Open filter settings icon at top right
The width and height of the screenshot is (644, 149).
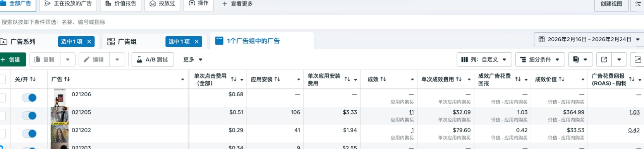pyautogui.click(x=638, y=4)
